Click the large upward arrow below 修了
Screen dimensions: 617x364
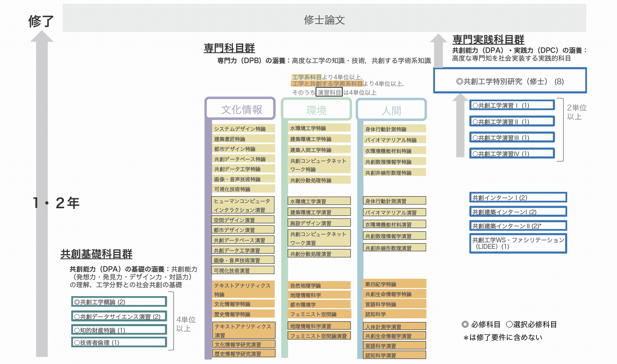42,193
